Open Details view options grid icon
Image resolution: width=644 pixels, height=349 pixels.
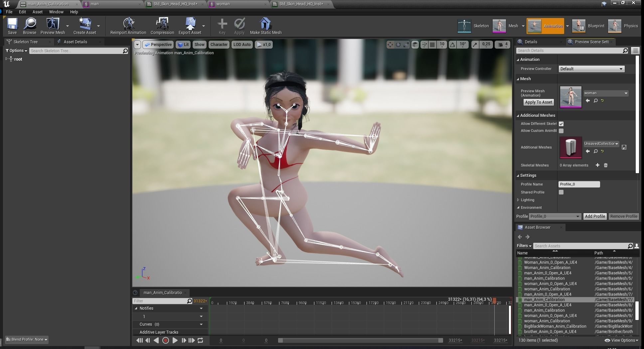tap(635, 51)
